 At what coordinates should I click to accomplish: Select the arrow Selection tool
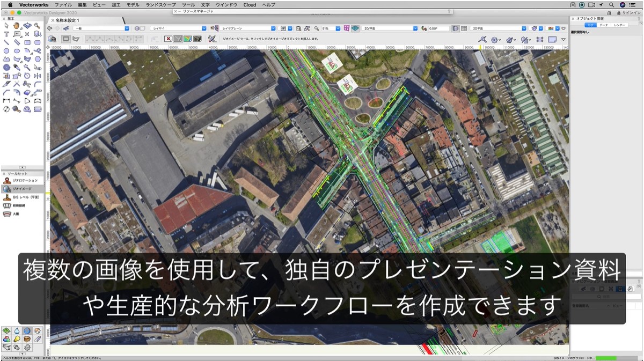click(6, 25)
